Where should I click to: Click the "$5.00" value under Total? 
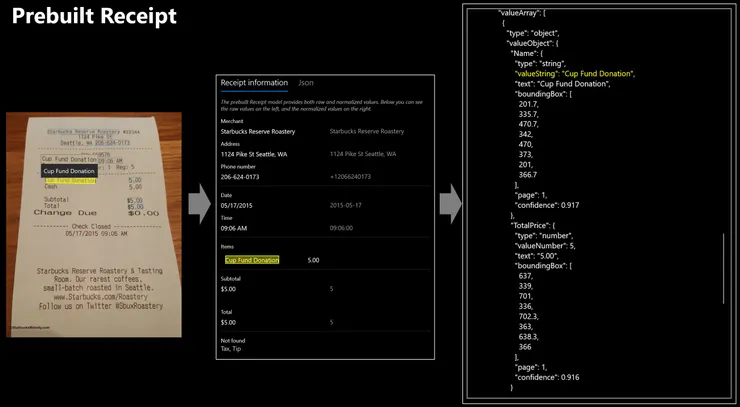228,322
